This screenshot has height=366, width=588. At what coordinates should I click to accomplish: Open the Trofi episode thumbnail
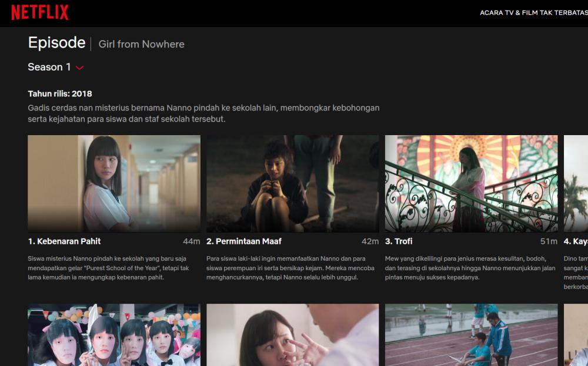tap(472, 183)
